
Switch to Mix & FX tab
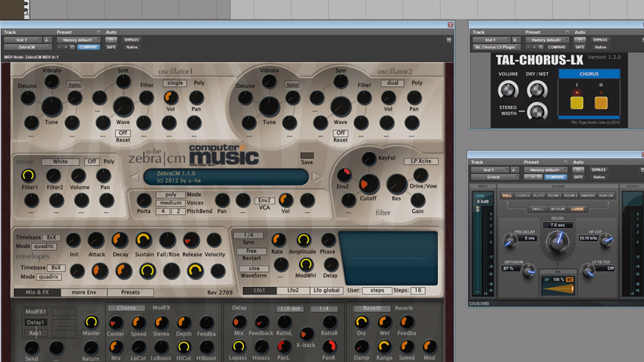[x=37, y=292]
